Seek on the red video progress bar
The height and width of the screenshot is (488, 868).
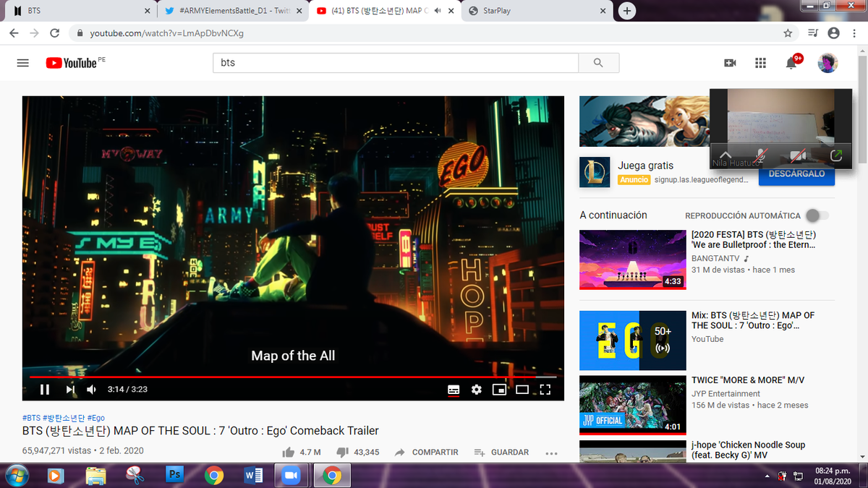point(293,377)
